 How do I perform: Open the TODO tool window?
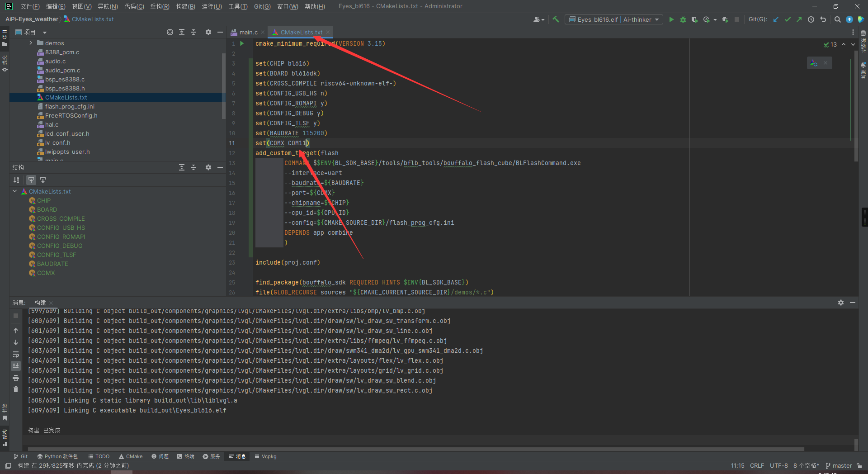pos(99,456)
